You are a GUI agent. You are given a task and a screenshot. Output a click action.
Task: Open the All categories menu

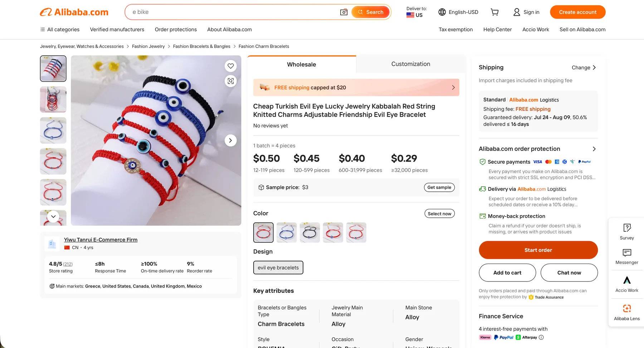tap(60, 29)
